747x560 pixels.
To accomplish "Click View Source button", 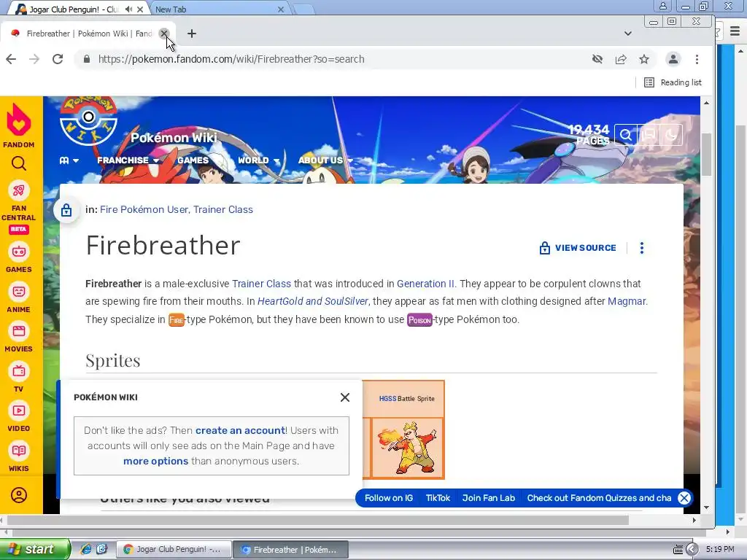I will tap(578, 248).
